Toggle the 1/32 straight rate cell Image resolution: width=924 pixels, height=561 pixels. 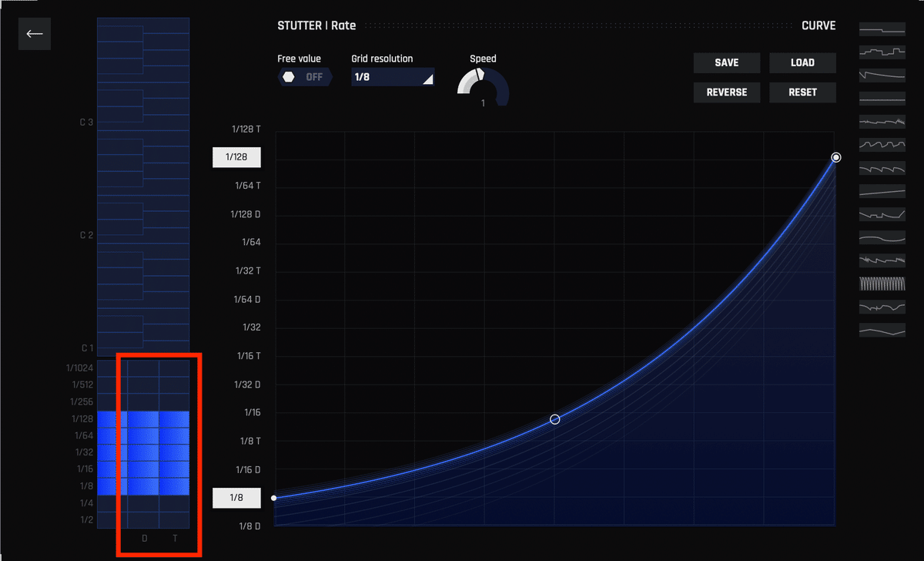[112, 453]
